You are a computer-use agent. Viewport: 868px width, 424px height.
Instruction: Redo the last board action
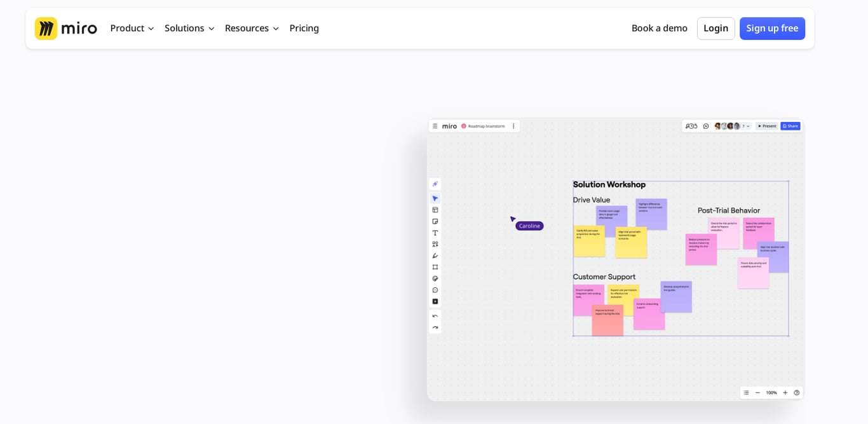435,326
